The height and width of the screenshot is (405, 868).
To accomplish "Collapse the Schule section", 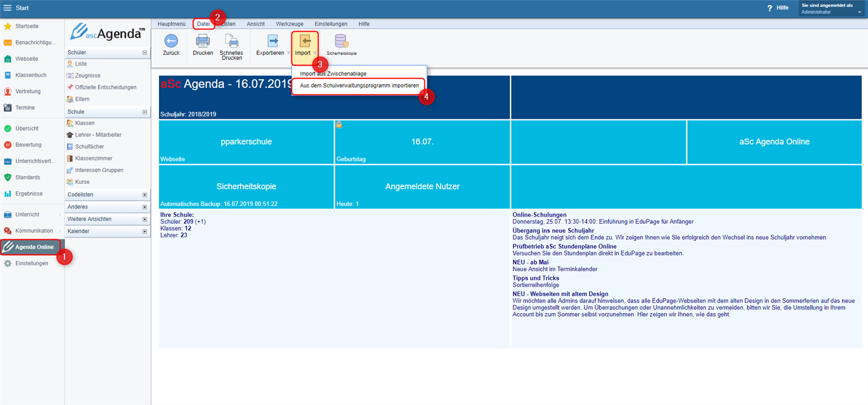I will 145,112.
